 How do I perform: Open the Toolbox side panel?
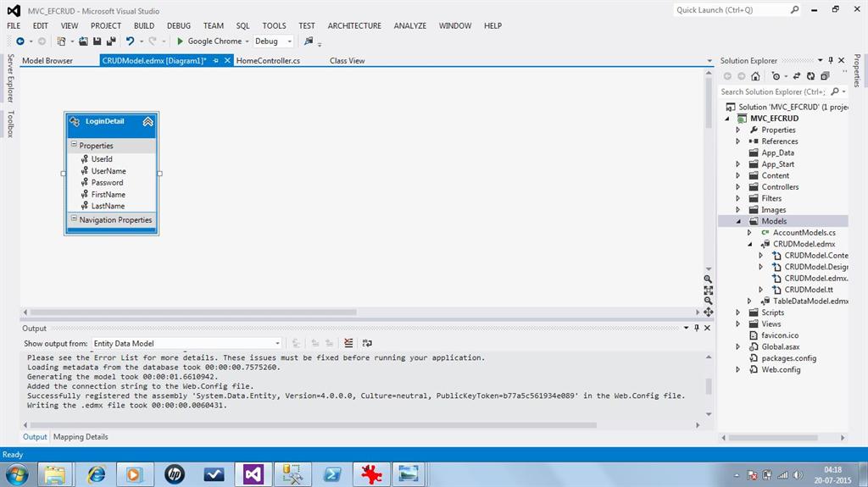click(x=10, y=124)
